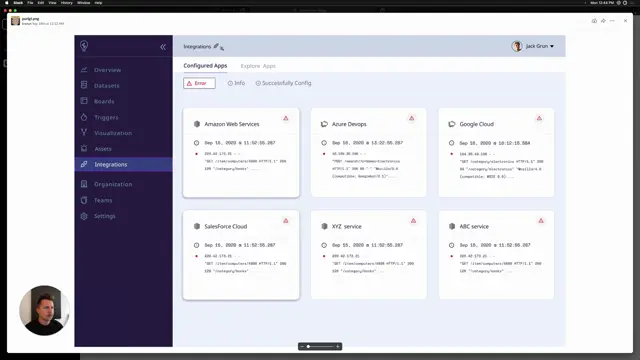The image size is (640, 360).
Task: Select the Info filter
Action: 236,83
